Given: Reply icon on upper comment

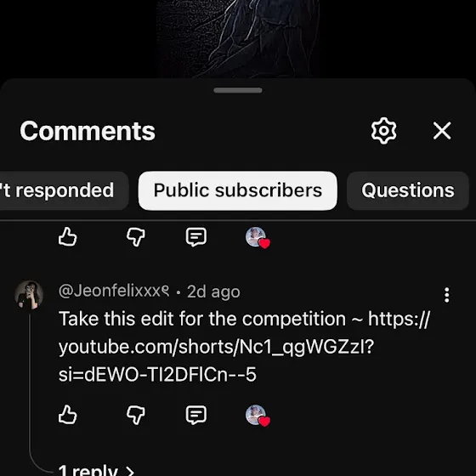Looking at the screenshot, I should click(x=196, y=237).
